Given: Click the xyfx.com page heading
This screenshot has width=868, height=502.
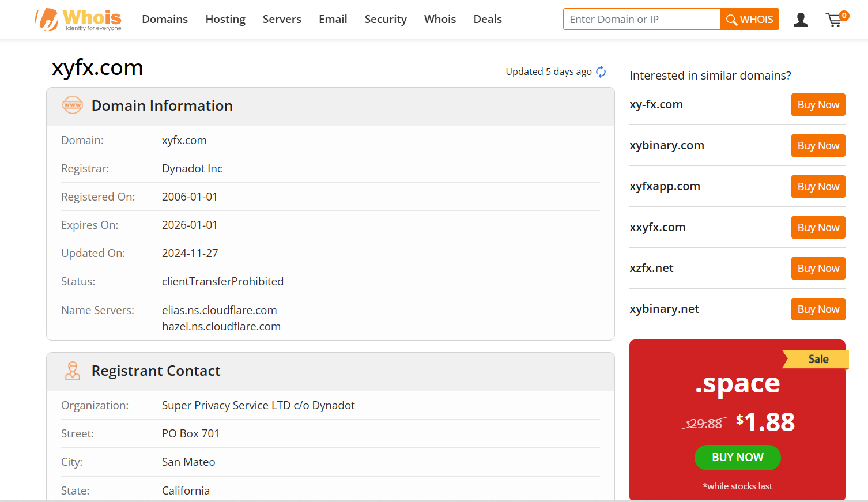Looking at the screenshot, I should click(97, 68).
